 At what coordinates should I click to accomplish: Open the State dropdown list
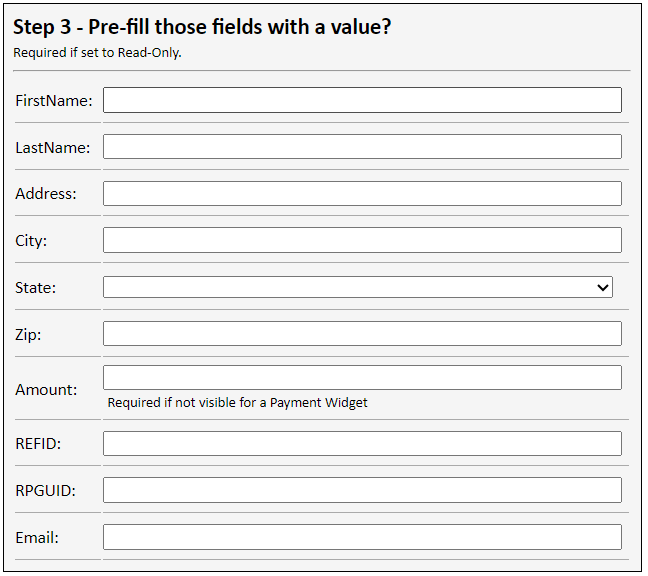click(x=357, y=287)
